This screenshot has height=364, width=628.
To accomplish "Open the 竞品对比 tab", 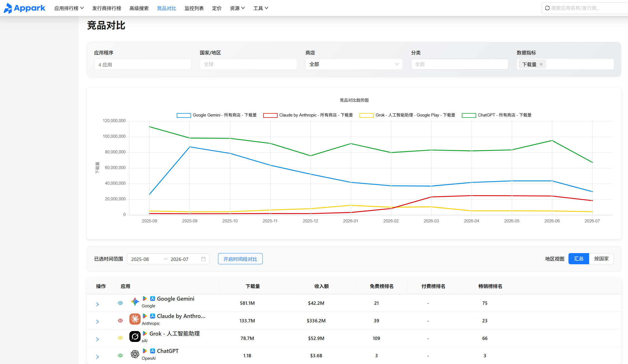I will [x=167, y=8].
